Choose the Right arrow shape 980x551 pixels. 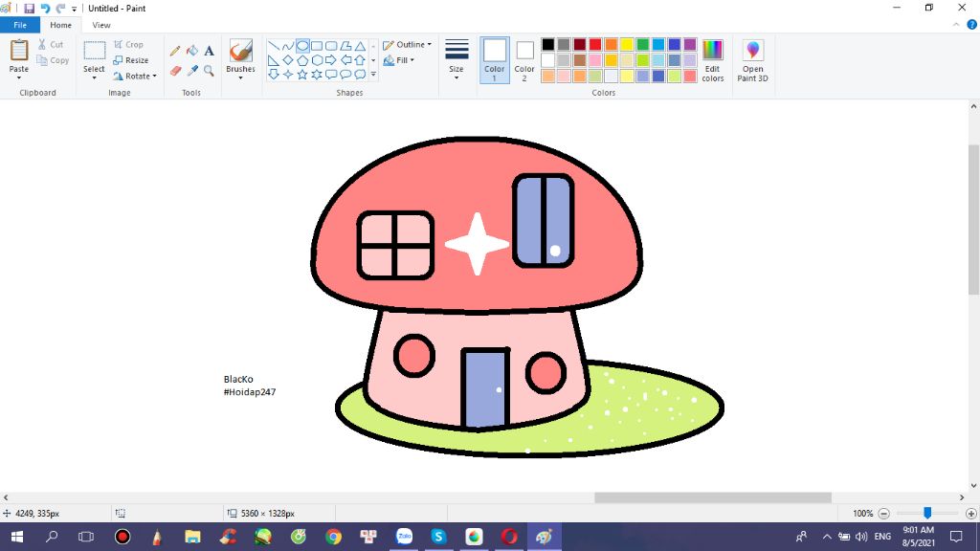tap(331, 60)
